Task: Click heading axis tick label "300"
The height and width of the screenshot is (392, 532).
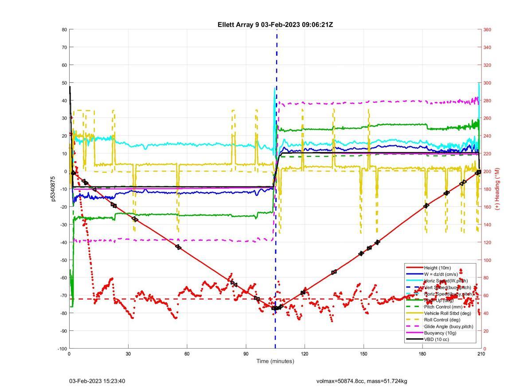Action: click(x=487, y=83)
